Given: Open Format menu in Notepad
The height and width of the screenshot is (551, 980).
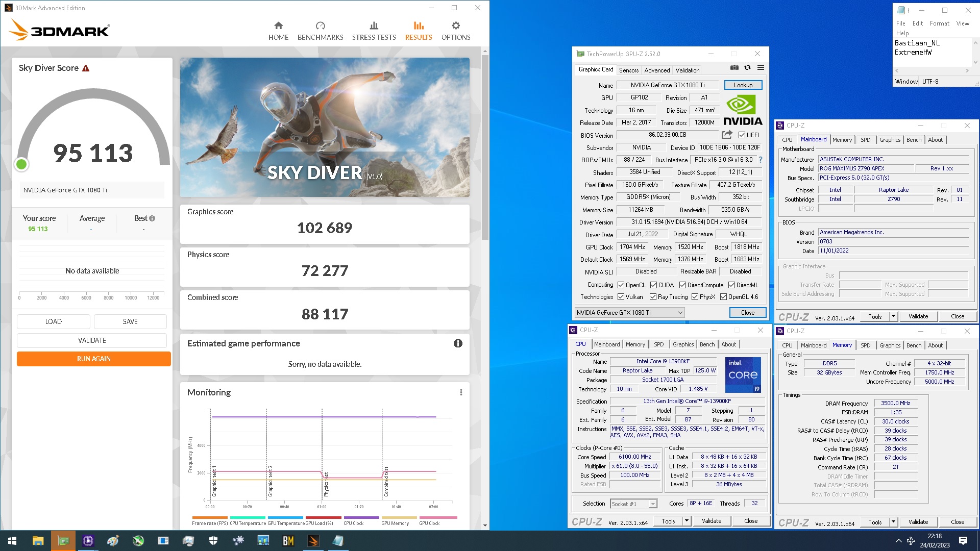Looking at the screenshot, I should [939, 23].
